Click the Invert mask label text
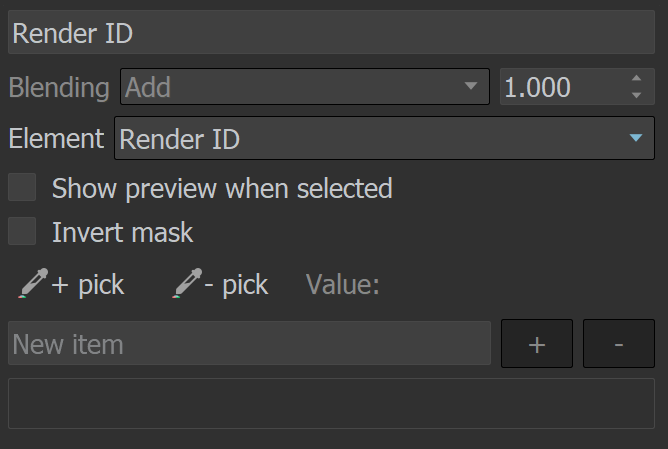Viewport: 668px width, 449px height. (x=123, y=232)
